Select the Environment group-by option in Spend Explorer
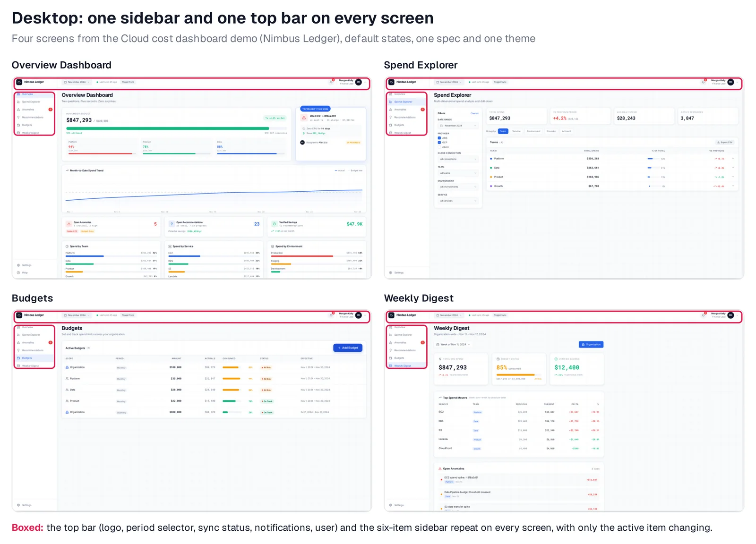 coord(533,131)
